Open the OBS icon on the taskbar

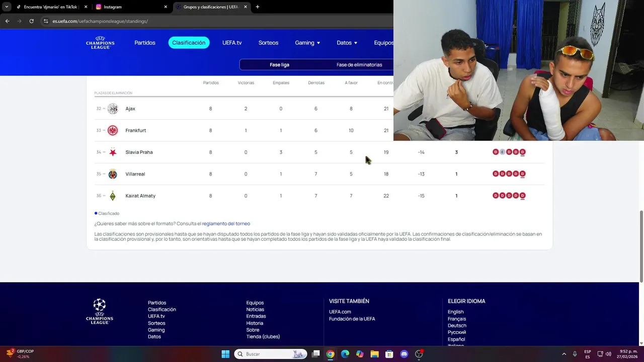[x=419, y=354]
